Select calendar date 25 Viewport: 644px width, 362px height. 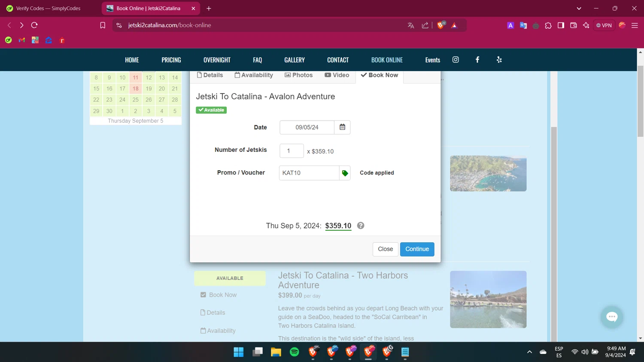point(135,100)
